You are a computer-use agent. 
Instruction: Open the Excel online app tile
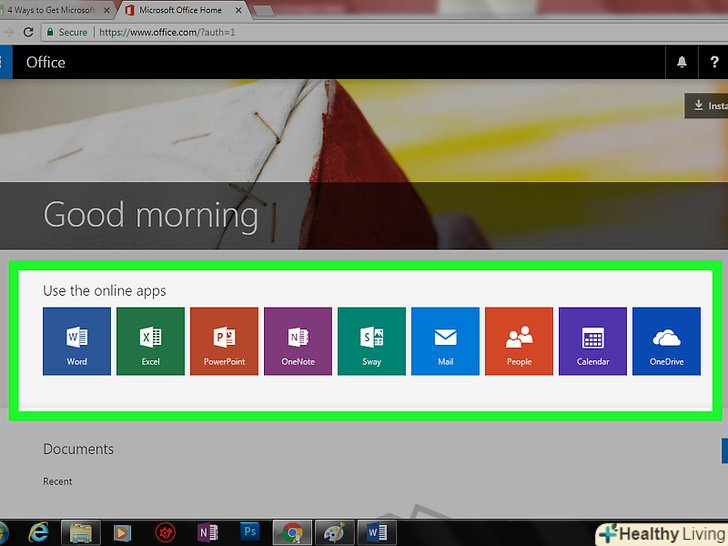click(150, 341)
